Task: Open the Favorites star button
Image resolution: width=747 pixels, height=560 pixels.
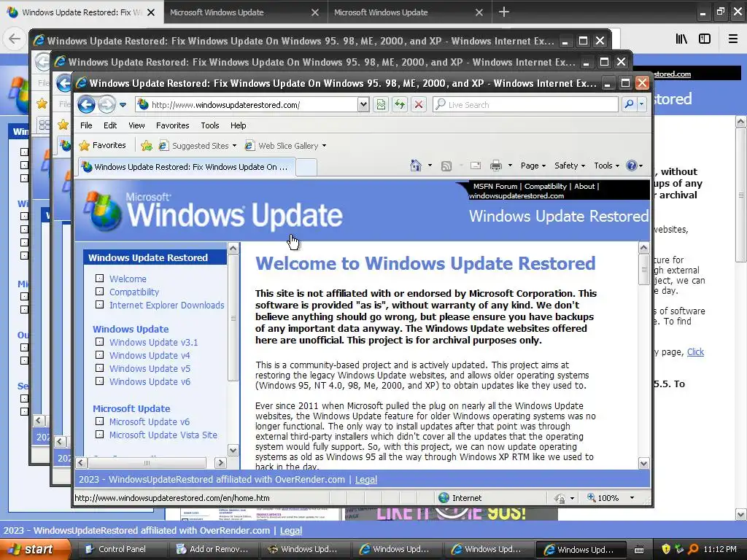Action: pos(102,145)
